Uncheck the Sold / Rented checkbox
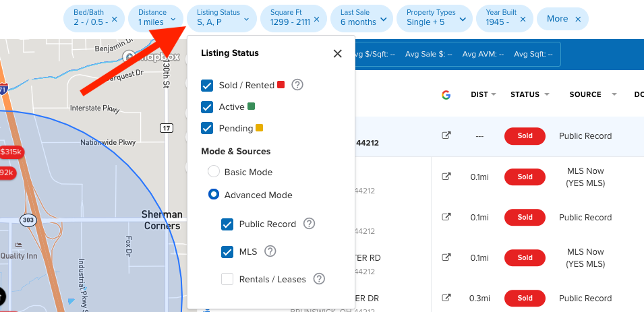The width and height of the screenshot is (644, 312). click(208, 86)
